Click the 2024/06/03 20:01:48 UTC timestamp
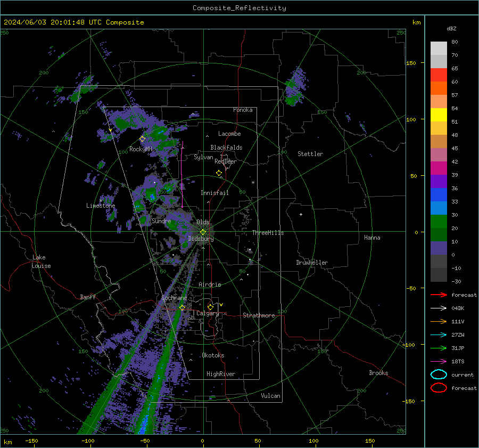The height and width of the screenshot is (448, 479). pos(53,22)
